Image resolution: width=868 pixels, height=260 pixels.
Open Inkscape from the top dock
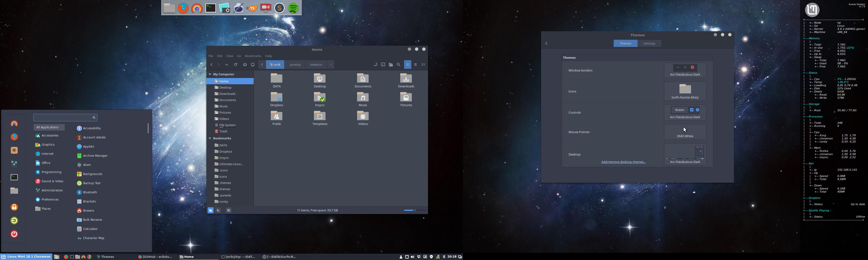(x=238, y=8)
